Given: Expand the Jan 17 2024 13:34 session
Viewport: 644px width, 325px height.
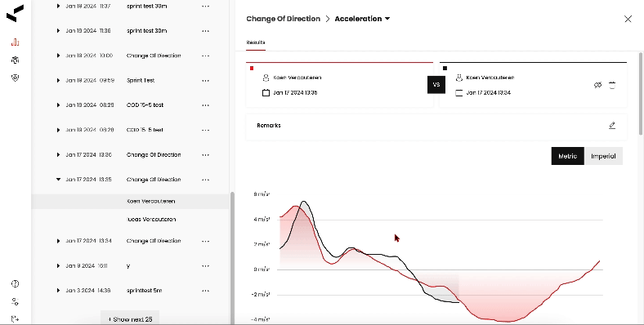Looking at the screenshot, I should coord(58,241).
